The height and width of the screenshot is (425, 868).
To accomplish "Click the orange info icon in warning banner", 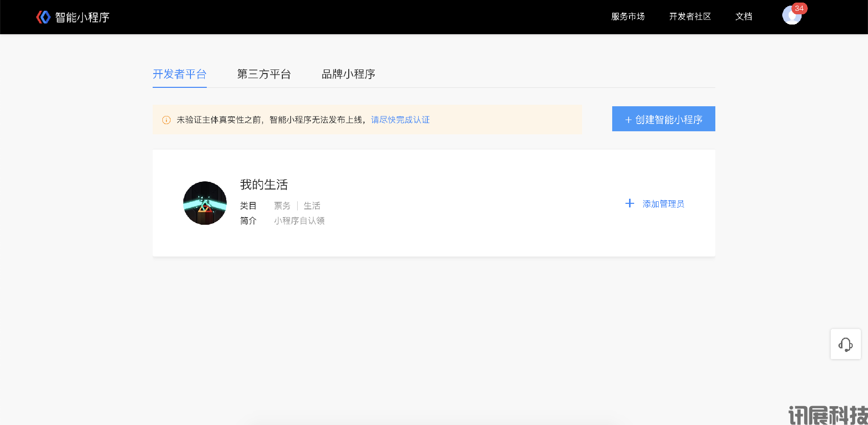I will tap(166, 120).
